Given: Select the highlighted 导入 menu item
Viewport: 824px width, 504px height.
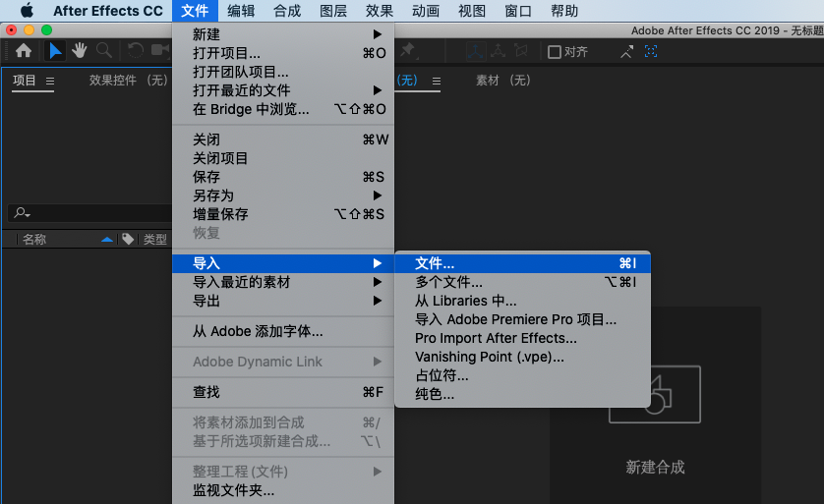Looking at the screenshot, I should click(283, 263).
